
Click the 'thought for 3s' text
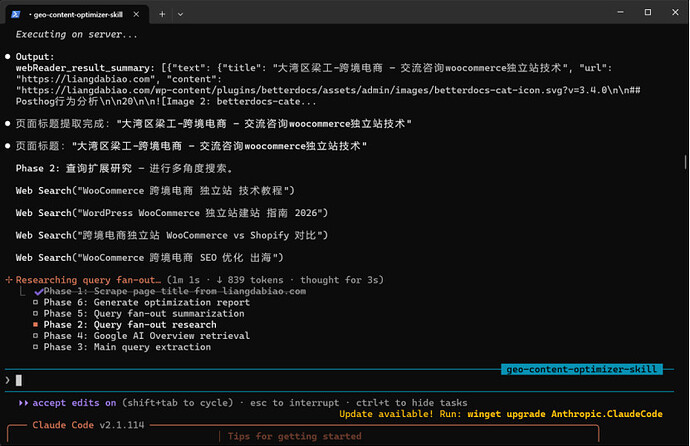339,280
